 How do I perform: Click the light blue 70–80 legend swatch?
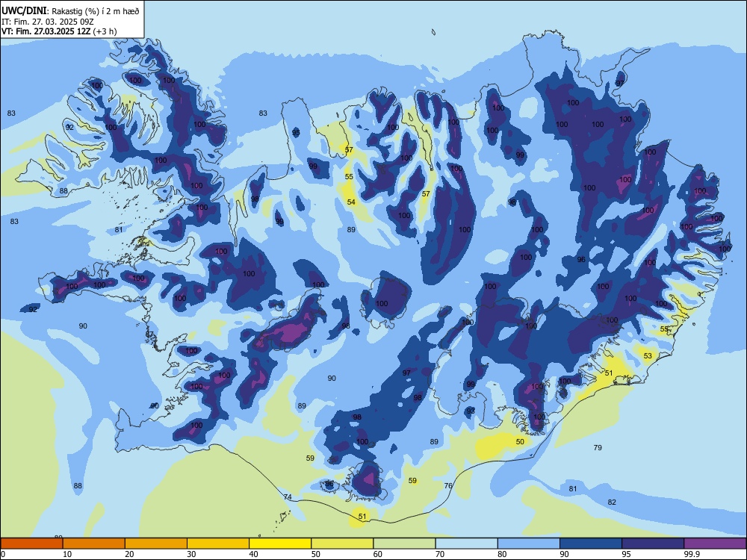click(x=466, y=544)
